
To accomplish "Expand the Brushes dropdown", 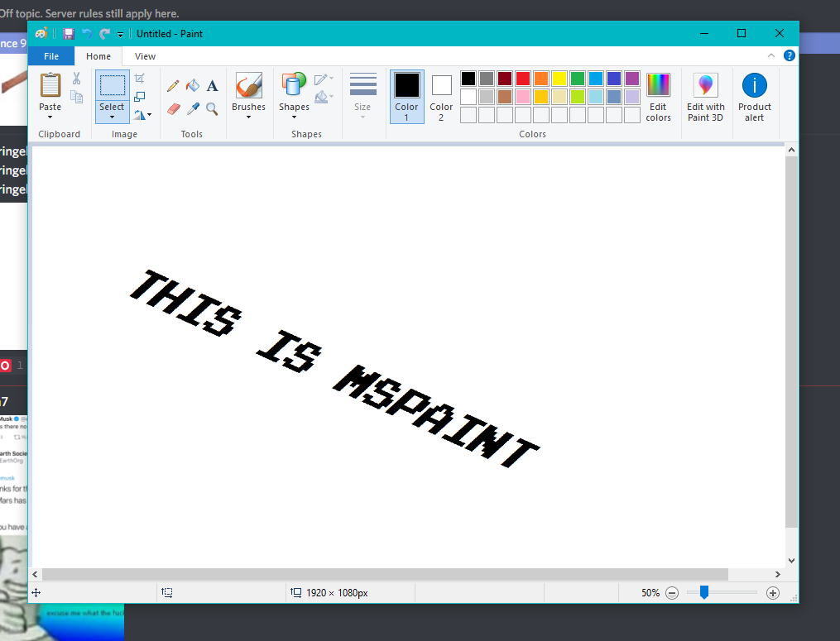I will coord(248,117).
